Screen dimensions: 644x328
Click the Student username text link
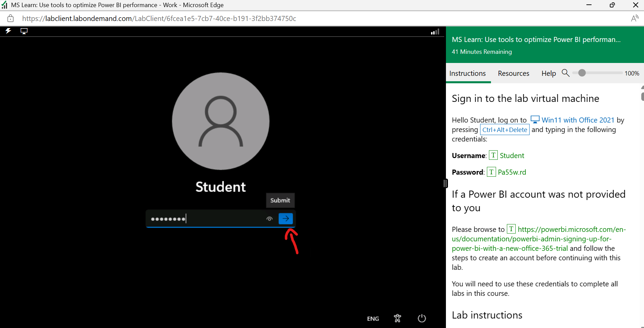[x=512, y=156]
